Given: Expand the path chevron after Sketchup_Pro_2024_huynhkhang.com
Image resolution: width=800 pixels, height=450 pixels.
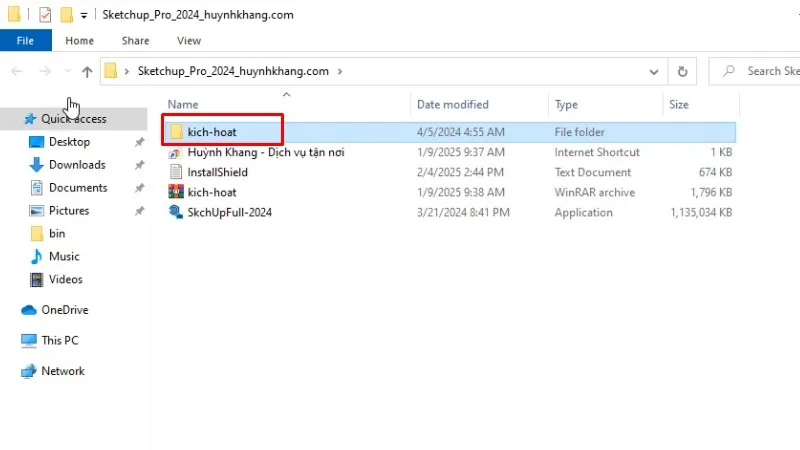Looking at the screenshot, I should click(340, 71).
